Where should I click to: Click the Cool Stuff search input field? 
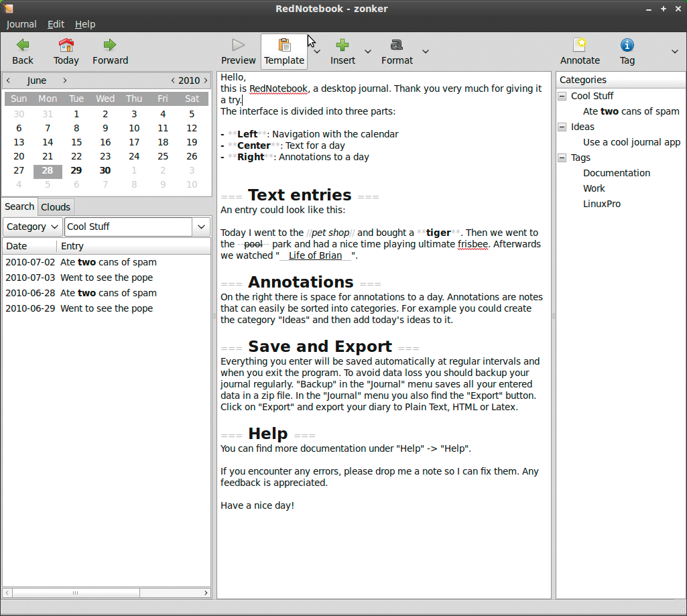tap(129, 227)
